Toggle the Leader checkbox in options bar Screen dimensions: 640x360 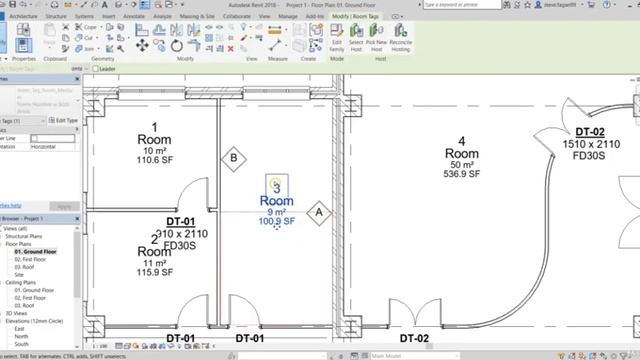coord(96,69)
